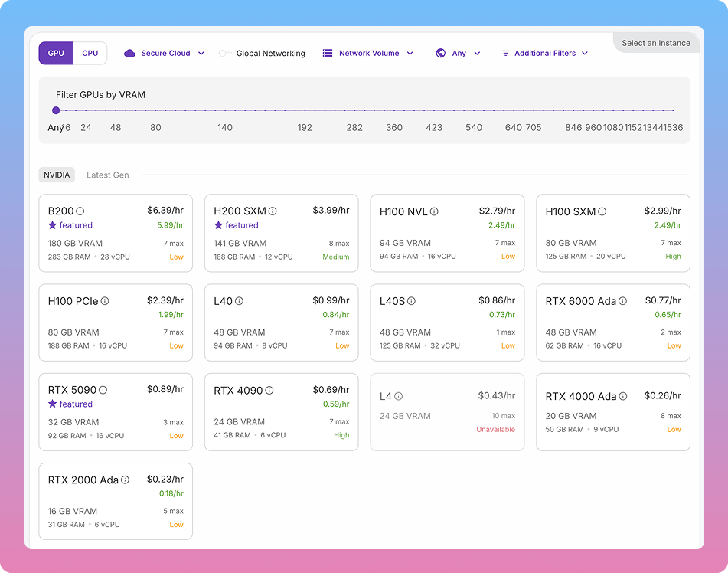
Task: Switch to the Latest Gen tab
Action: click(108, 175)
